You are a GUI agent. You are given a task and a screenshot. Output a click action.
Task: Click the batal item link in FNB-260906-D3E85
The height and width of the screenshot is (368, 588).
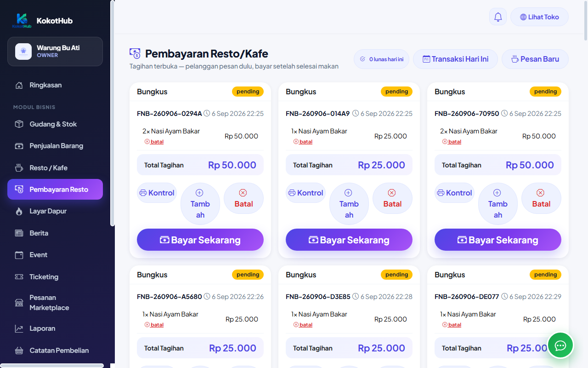tap(303, 325)
